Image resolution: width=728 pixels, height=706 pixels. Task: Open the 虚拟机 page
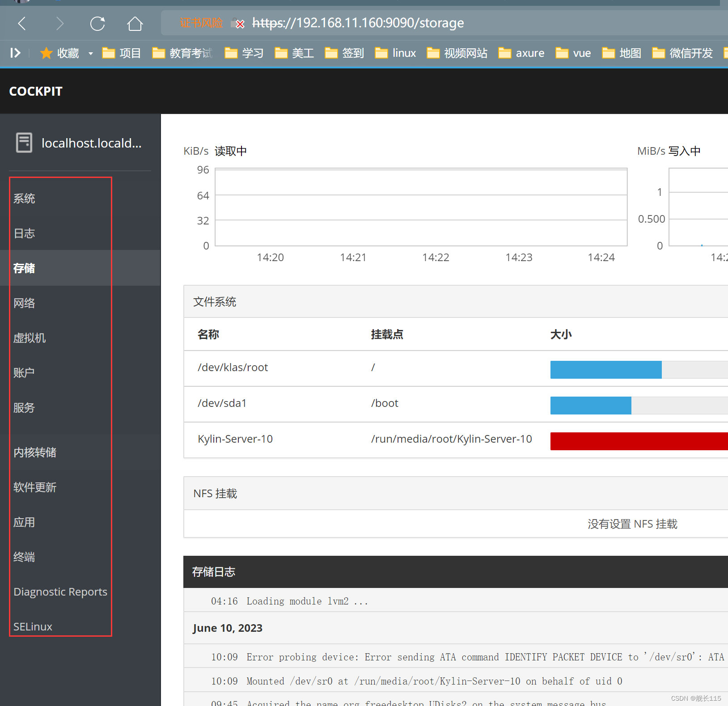[30, 338]
